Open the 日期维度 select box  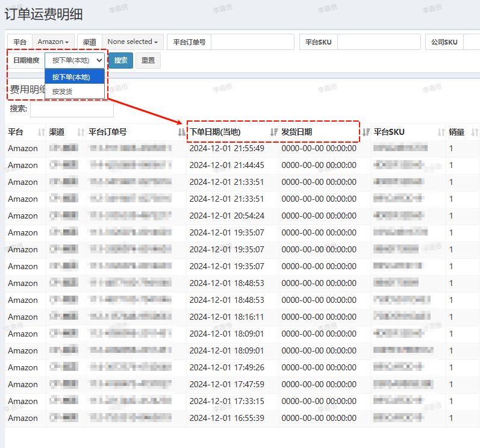point(75,60)
